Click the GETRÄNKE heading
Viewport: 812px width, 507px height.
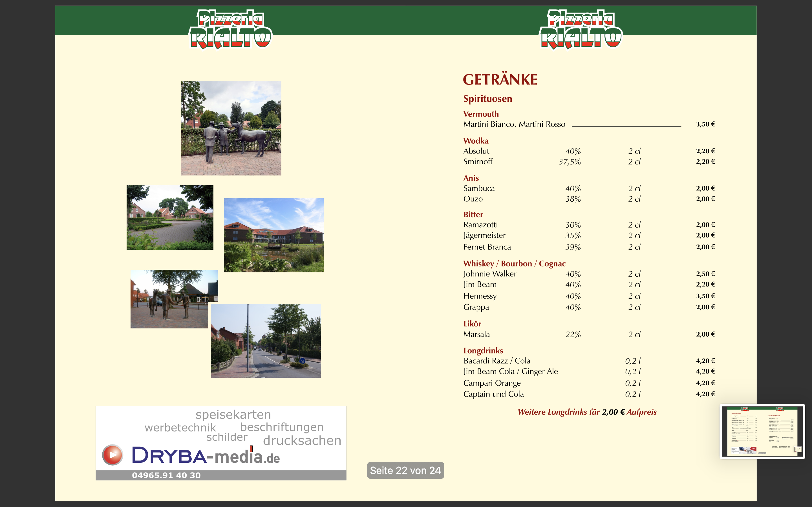(500, 80)
